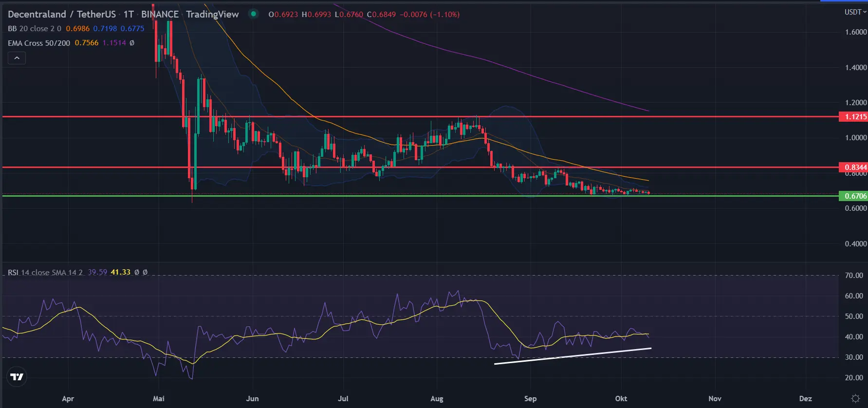Click the Jun label on time axis
This screenshot has width=868, height=408.
click(252, 398)
